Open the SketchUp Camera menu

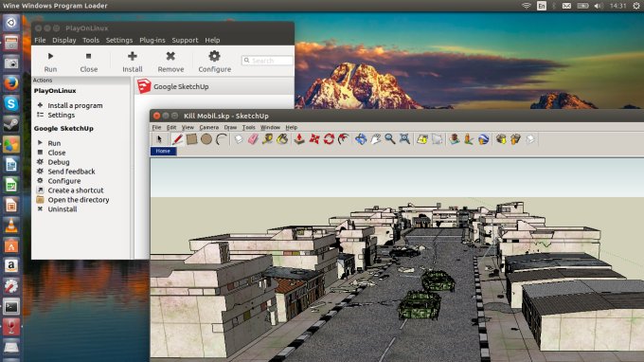pyautogui.click(x=209, y=127)
